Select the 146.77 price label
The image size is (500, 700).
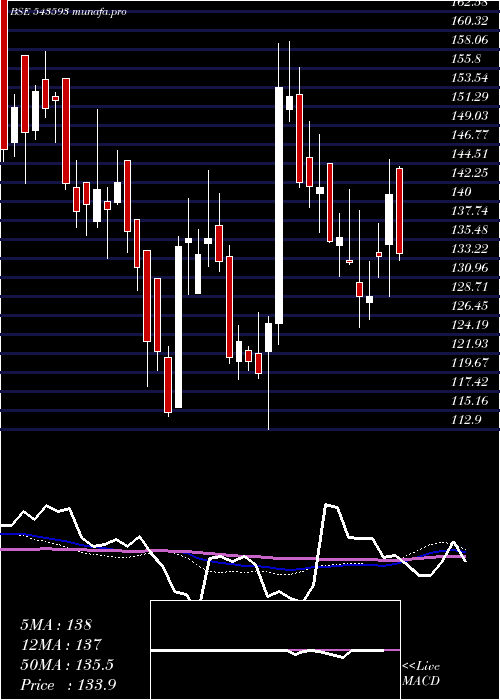[470, 135]
